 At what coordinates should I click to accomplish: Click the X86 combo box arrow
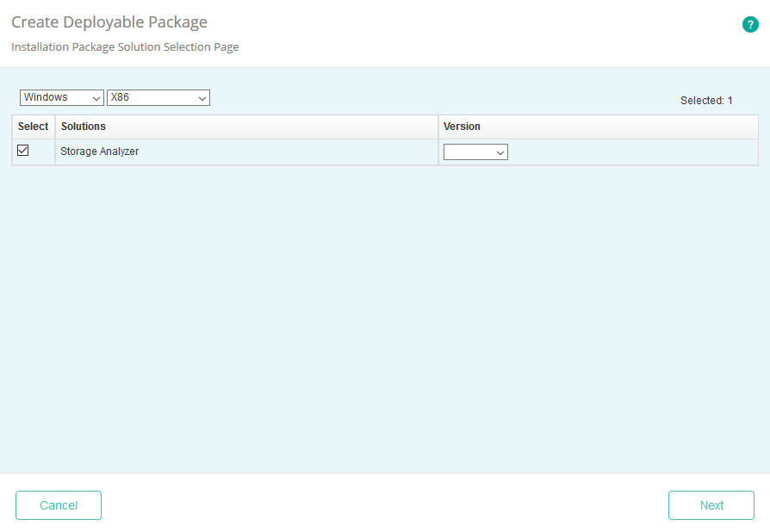(x=202, y=97)
